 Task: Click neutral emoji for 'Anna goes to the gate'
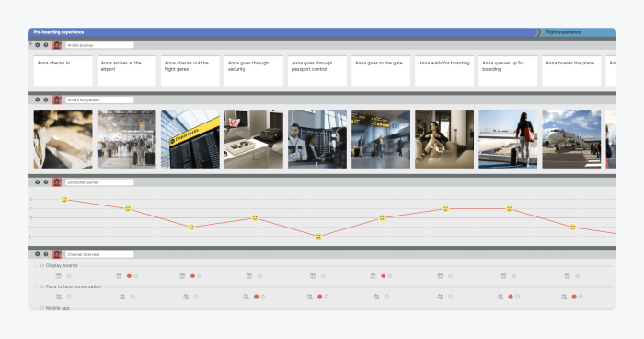click(382, 217)
